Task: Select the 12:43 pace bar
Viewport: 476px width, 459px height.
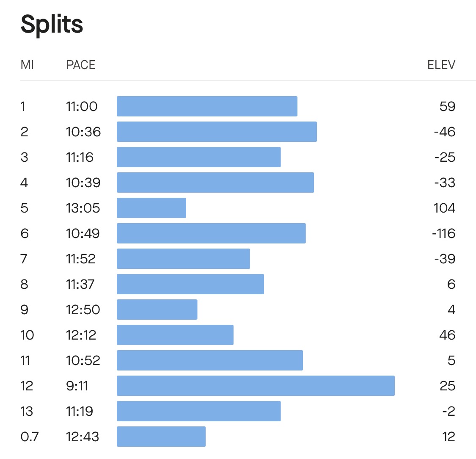Action: coord(161,437)
